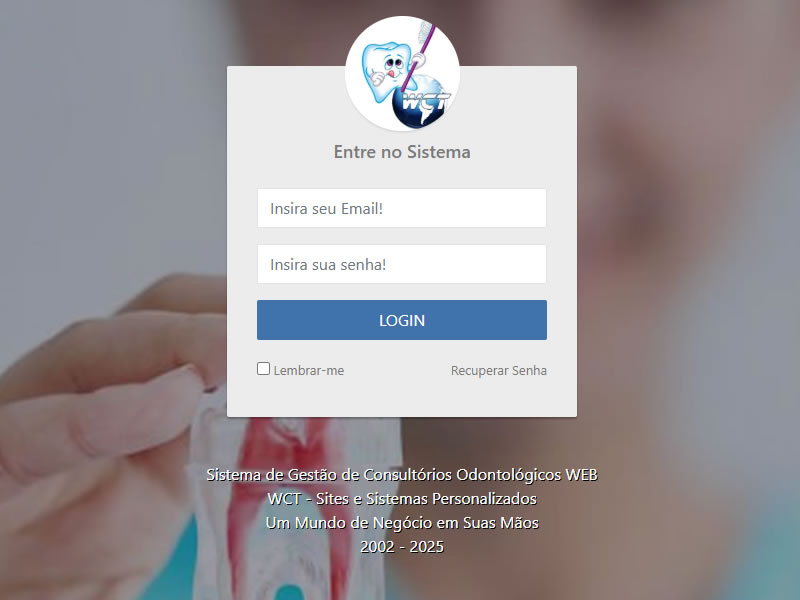This screenshot has width=800, height=600.
Task: Click the WCT globe emblem in logo
Action: [x=421, y=102]
